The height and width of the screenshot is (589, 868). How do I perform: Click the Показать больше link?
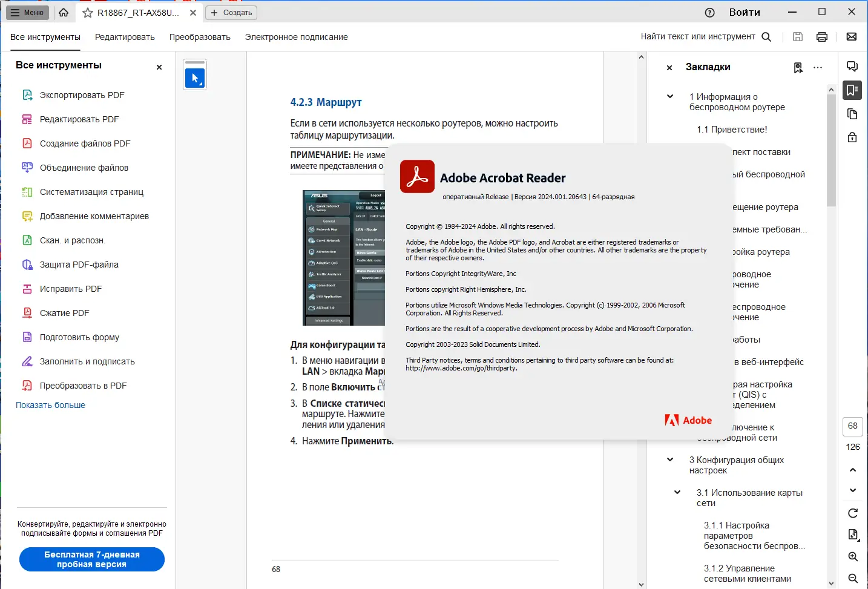[x=51, y=405]
